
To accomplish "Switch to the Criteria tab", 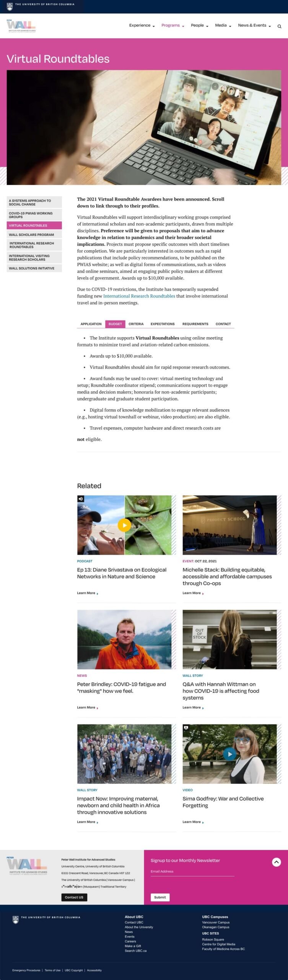I will coord(136,324).
